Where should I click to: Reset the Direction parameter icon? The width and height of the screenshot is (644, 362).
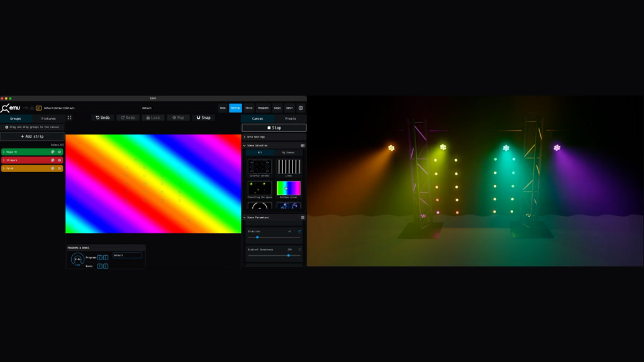pos(299,231)
